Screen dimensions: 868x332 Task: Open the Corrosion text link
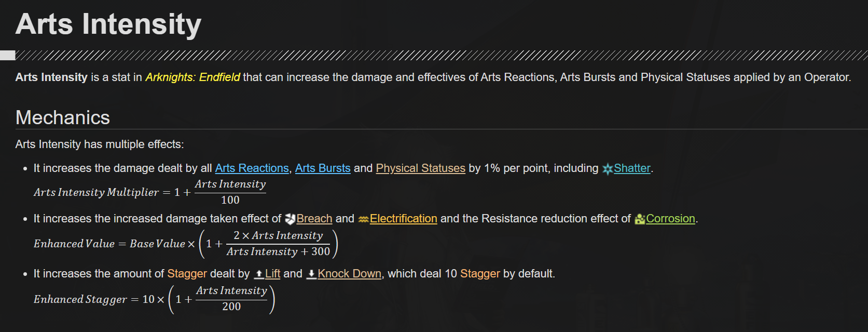coord(670,219)
